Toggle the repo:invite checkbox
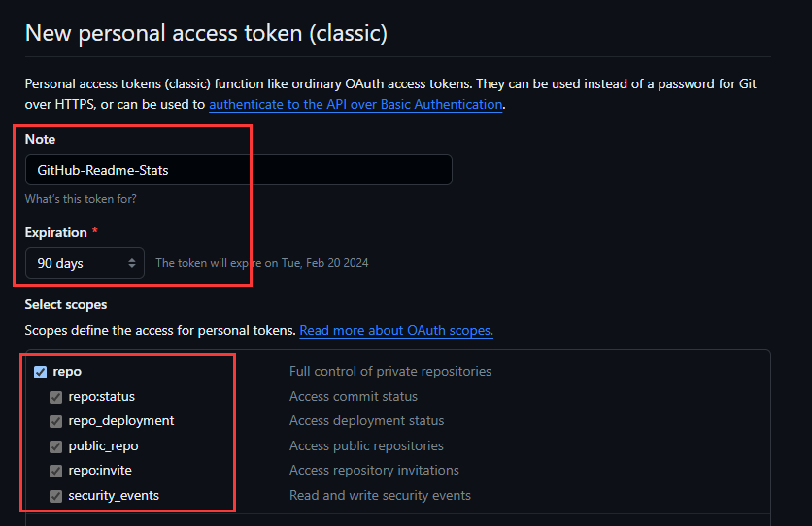The width and height of the screenshot is (812, 526). (56, 472)
